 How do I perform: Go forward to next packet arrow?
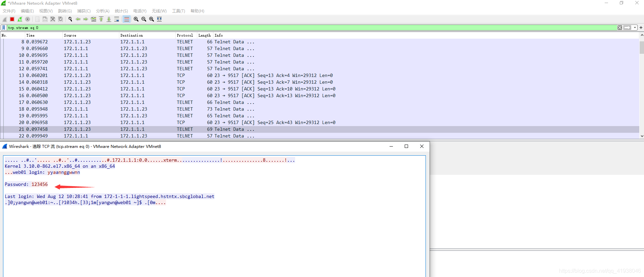[86, 19]
